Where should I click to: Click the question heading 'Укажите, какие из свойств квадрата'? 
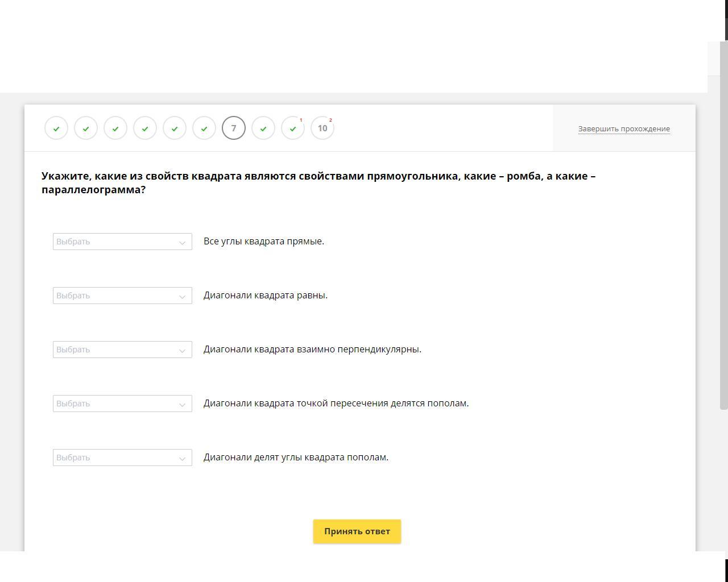318,183
